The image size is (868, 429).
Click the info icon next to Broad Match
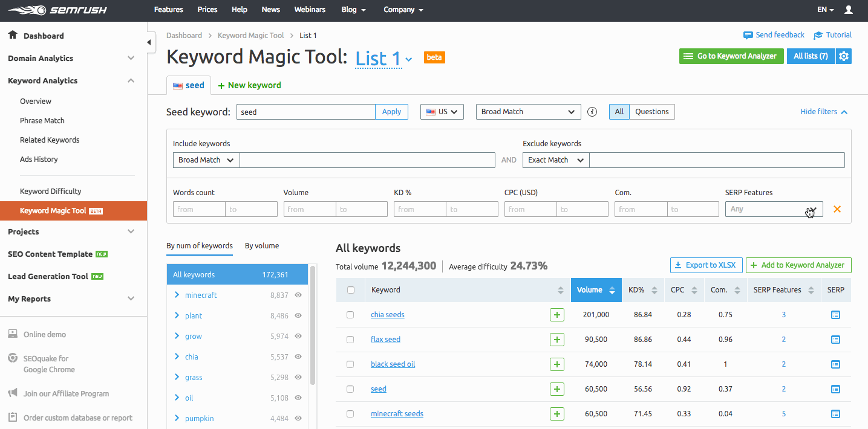pyautogui.click(x=592, y=111)
